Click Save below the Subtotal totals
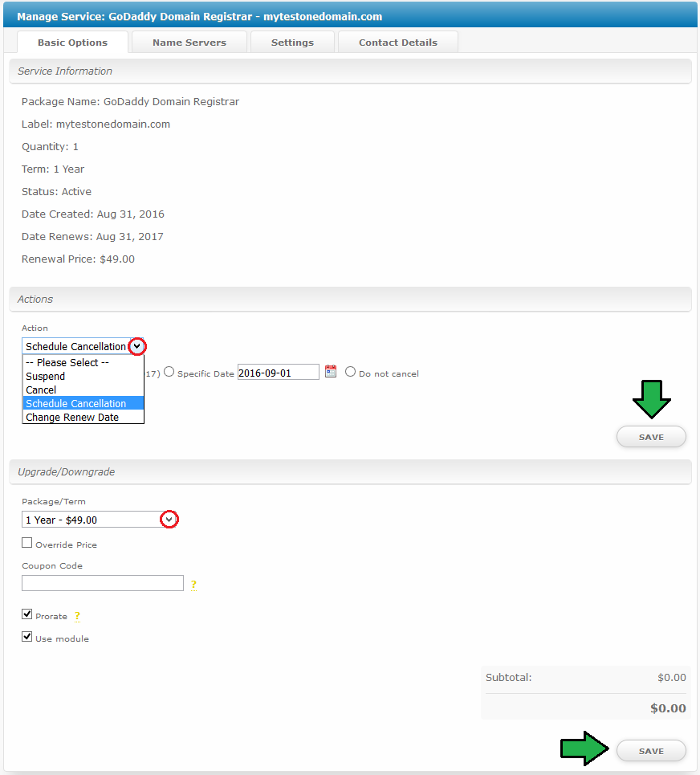 [x=651, y=751]
